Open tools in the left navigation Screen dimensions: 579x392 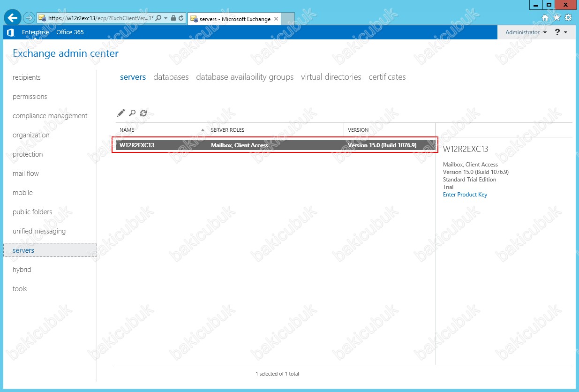pyautogui.click(x=20, y=289)
